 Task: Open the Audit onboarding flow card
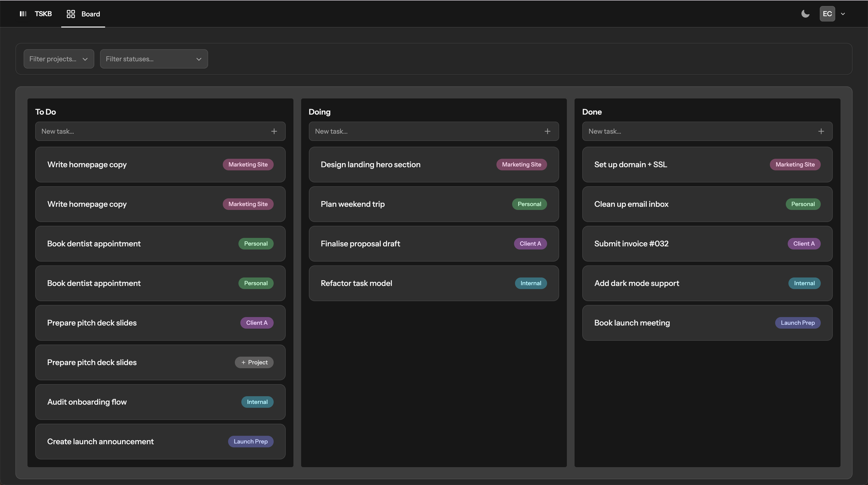(x=160, y=402)
